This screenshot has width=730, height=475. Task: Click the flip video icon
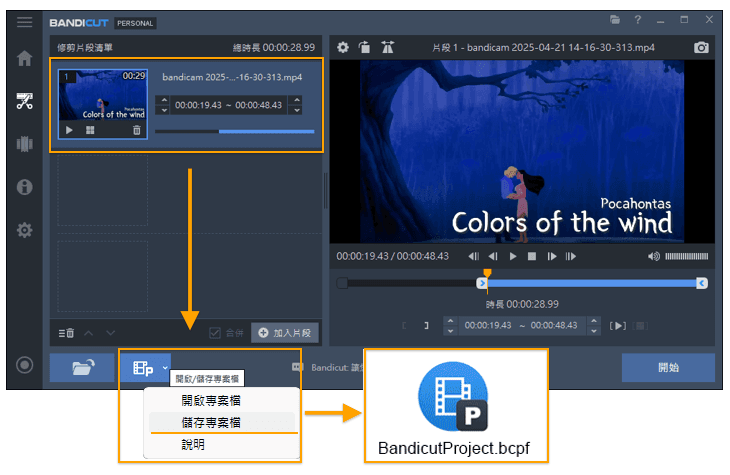tap(387, 47)
